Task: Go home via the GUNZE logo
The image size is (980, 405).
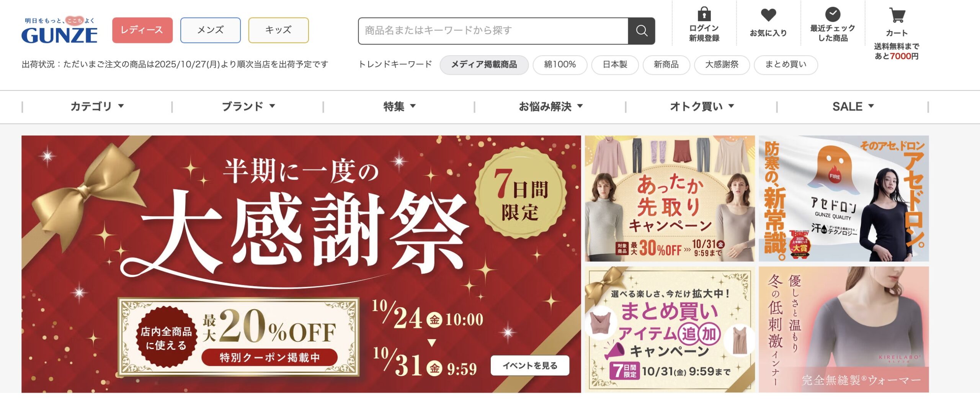Action: (59, 30)
